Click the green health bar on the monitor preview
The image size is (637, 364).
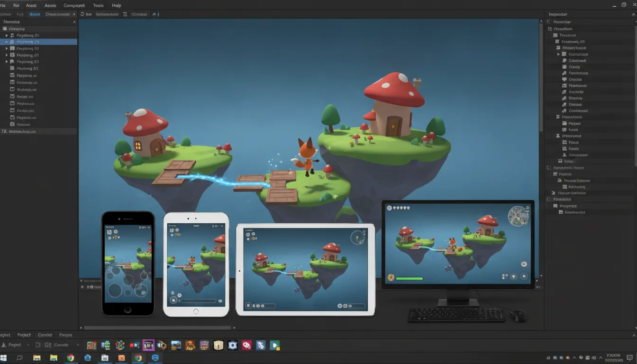[409, 278]
